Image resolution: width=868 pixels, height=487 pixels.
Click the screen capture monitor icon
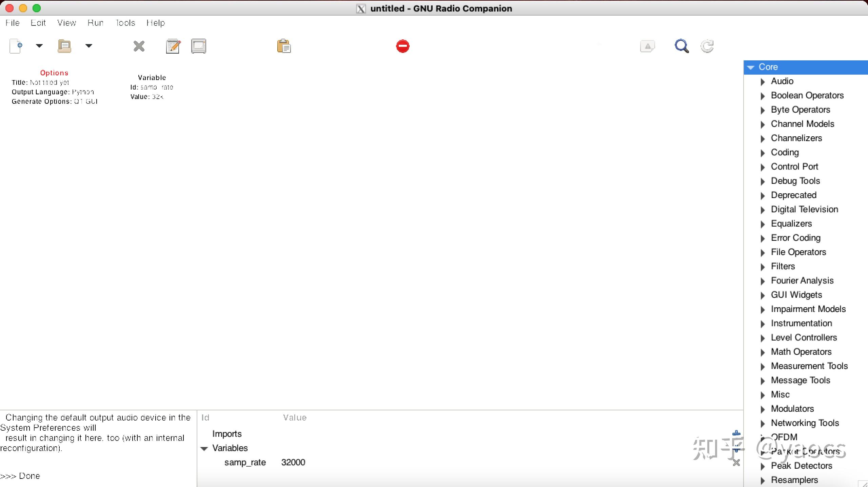pos(199,46)
